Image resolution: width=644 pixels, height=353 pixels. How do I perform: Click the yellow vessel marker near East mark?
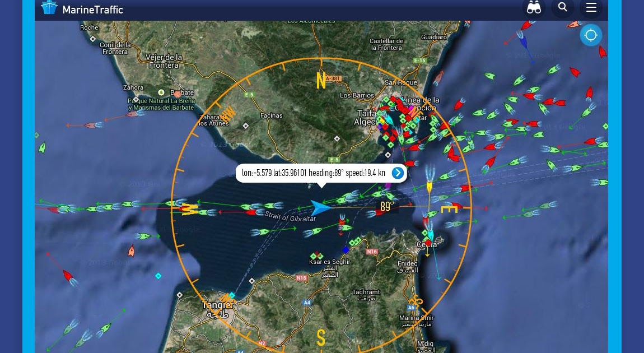click(x=429, y=187)
